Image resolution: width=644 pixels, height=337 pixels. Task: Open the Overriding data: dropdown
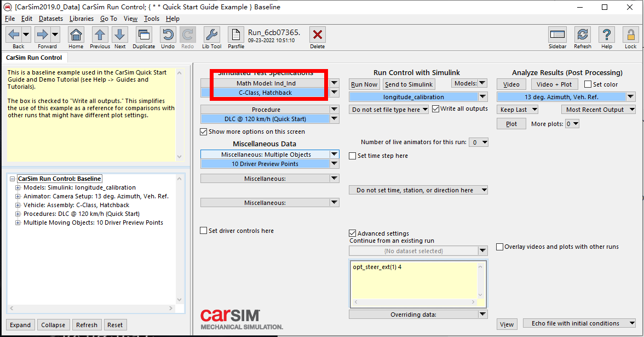(x=482, y=315)
